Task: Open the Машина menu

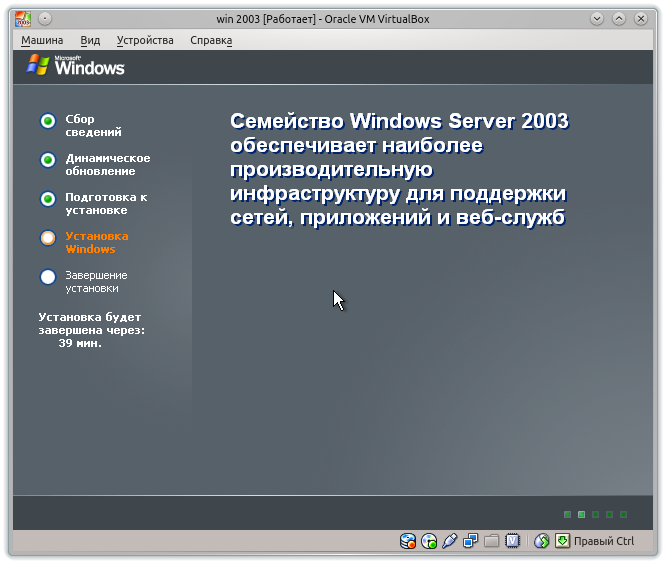Action: (x=42, y=40)
